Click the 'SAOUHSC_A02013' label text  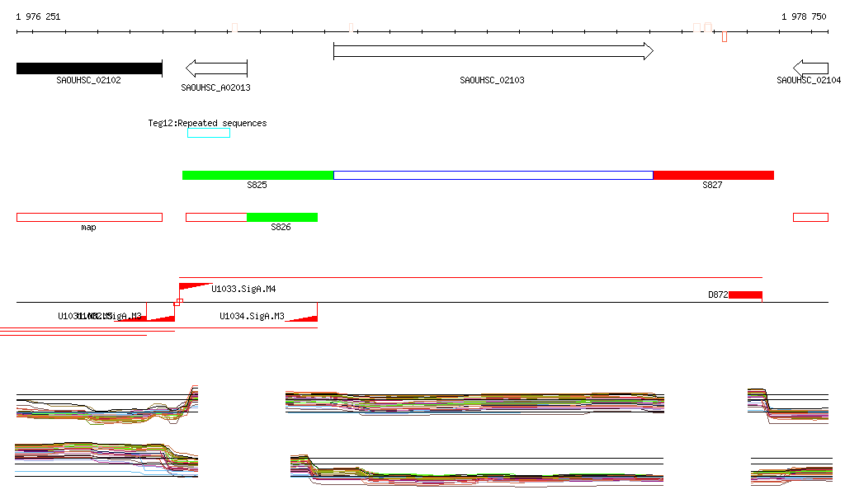215,87
